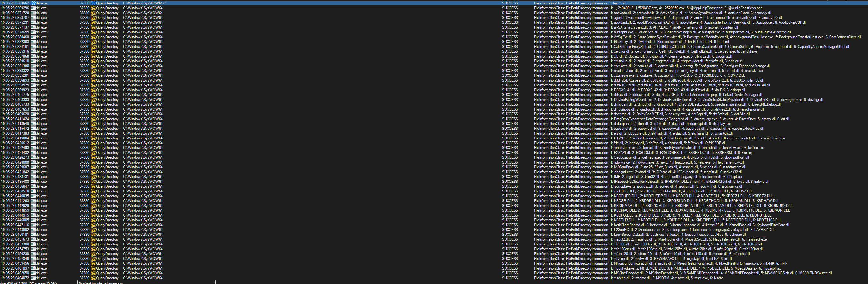Click the QueryDirectory folder icon in row 19:05:23,0438510
Viewport: 868px width, 284px height.
pyautogui.click(x=93, y=191)
